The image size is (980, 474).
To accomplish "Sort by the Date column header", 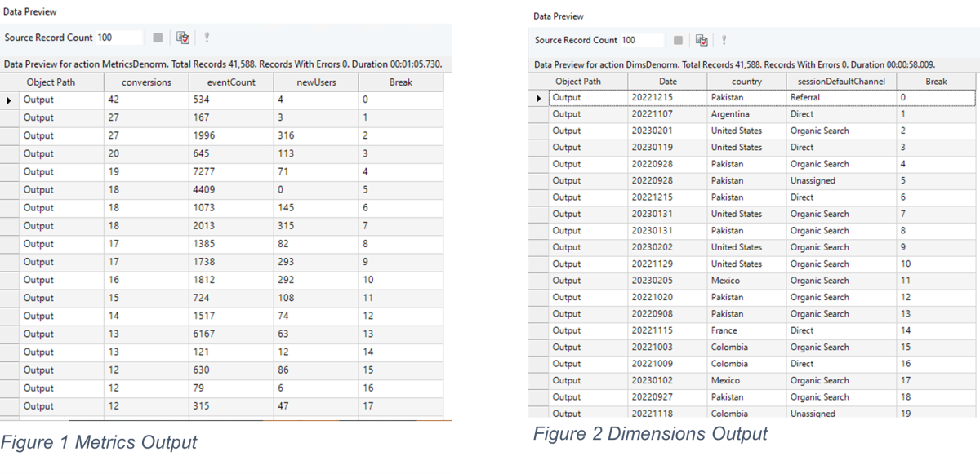I will [x=668, y=80].
